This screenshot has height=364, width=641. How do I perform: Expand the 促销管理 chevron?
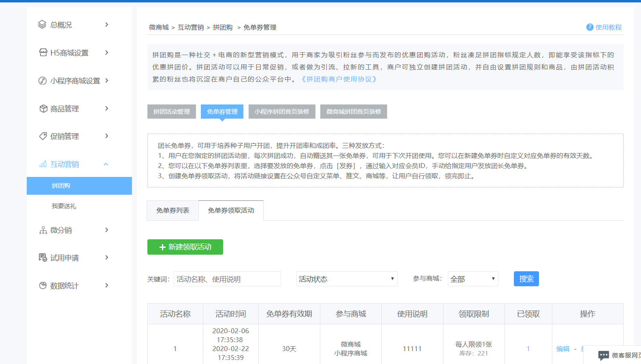pos(106,136)
